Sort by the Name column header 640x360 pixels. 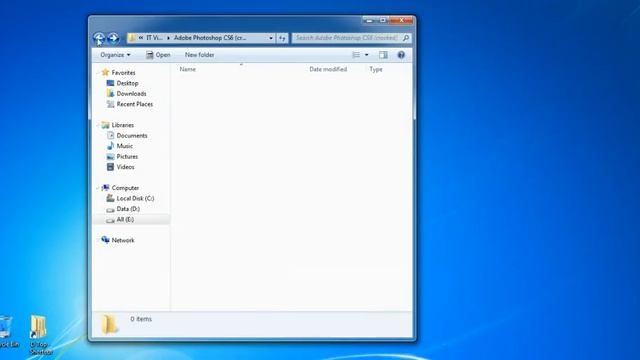pyautogui.click(x=188, y=69)
